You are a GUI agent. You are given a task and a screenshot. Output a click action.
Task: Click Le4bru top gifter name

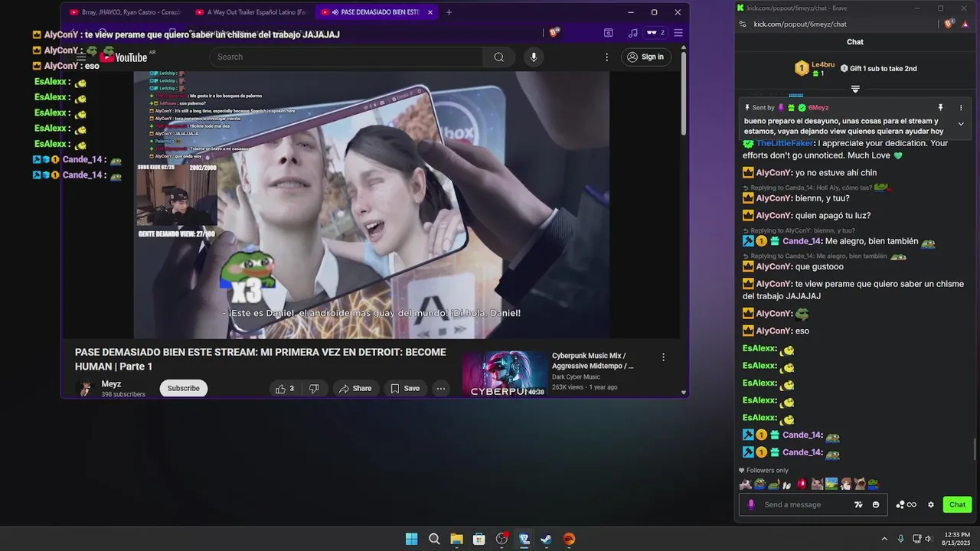point(823,64)
